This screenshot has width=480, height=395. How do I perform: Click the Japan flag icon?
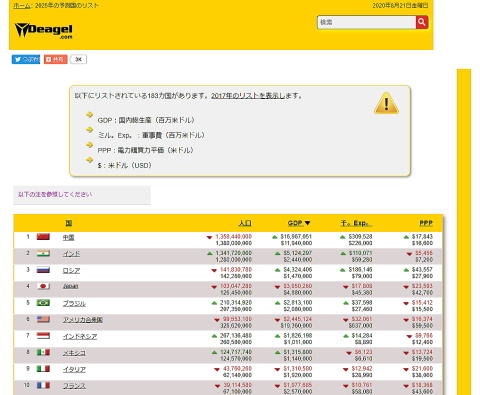coord(43,286)
